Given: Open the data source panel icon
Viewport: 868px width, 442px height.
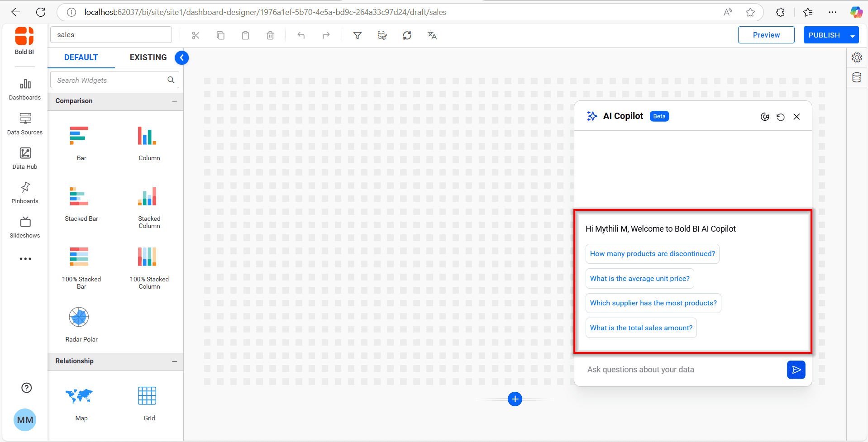Looking at the screenshot, I should point(857,77).
